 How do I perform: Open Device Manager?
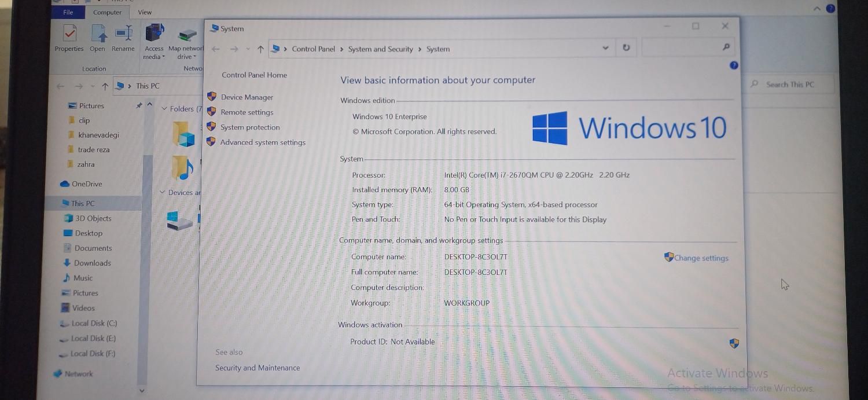[x=247, y=97]
